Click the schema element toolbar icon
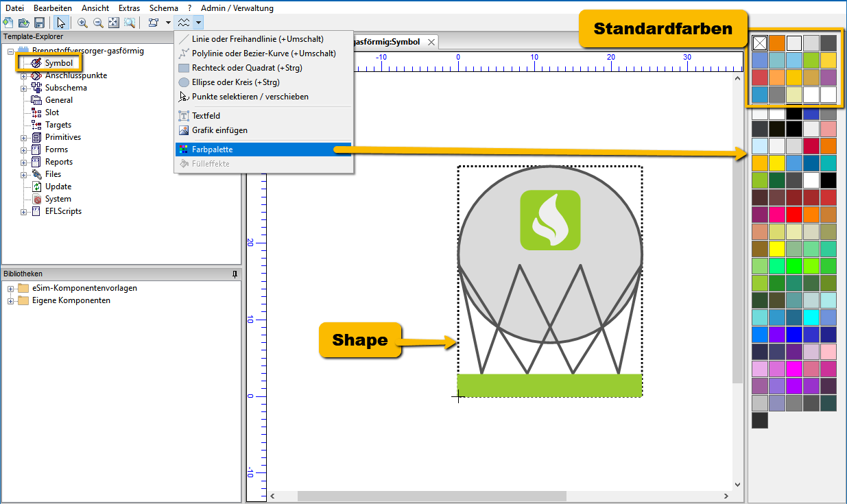 [154, 23]
